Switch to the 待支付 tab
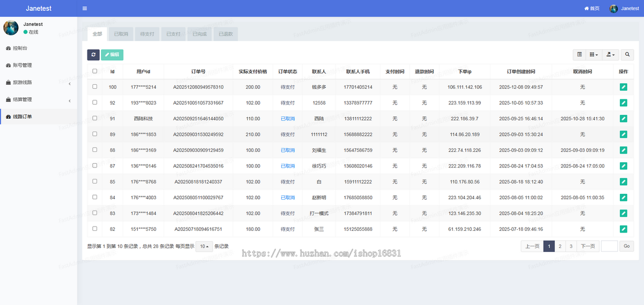The height and width of the screenshot is (305, 644). pyautogui.click(x=147, y=34)
